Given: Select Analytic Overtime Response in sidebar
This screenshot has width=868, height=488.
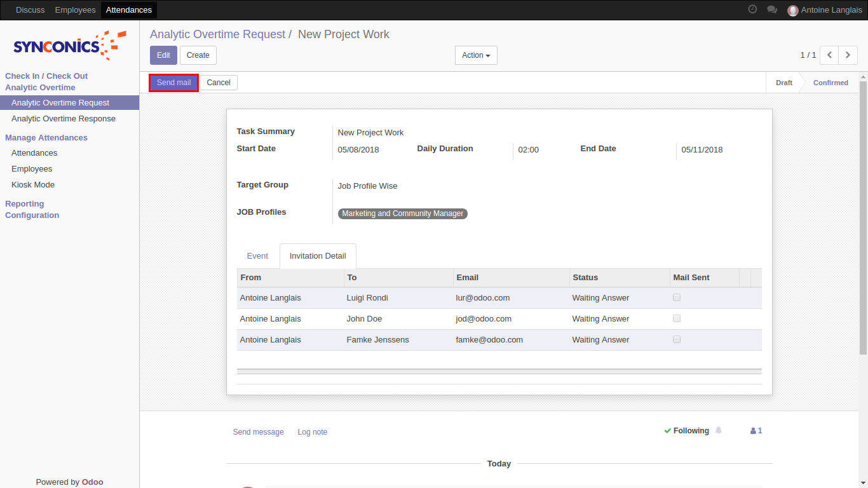Looking at the screenshot, I should pyautogui.click(x=64, y=119).
